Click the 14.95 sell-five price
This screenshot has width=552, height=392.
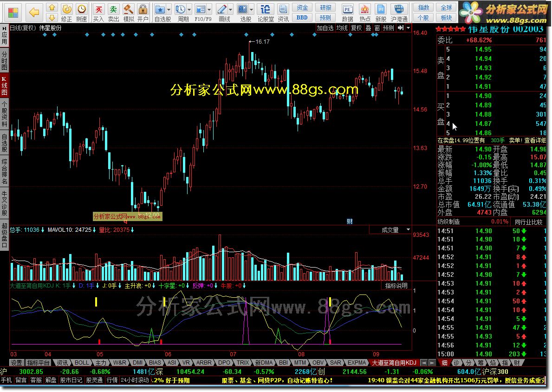pyautogui.click(x=483, y=49)
